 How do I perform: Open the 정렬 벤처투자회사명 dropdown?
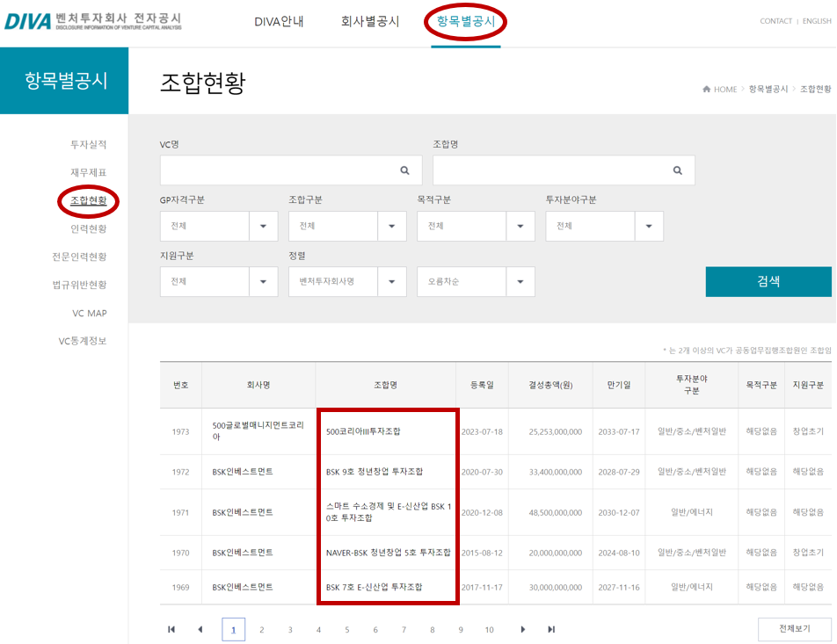347,282
